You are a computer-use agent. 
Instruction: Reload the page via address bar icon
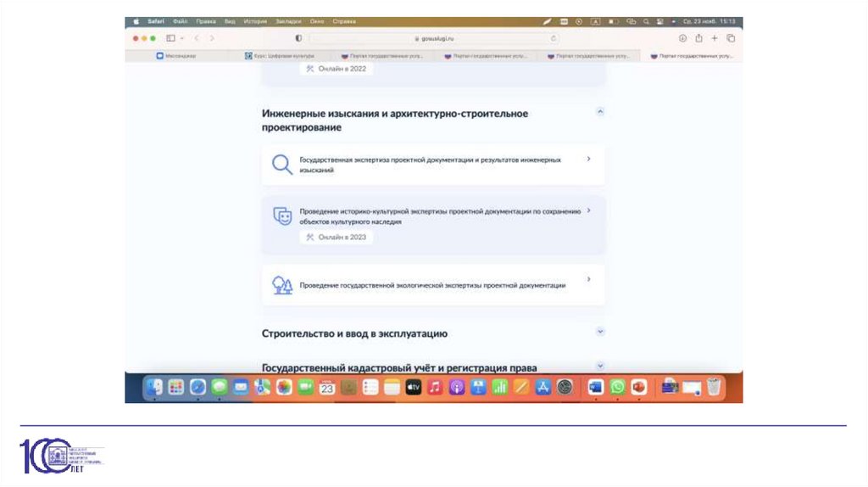point(553,38)
